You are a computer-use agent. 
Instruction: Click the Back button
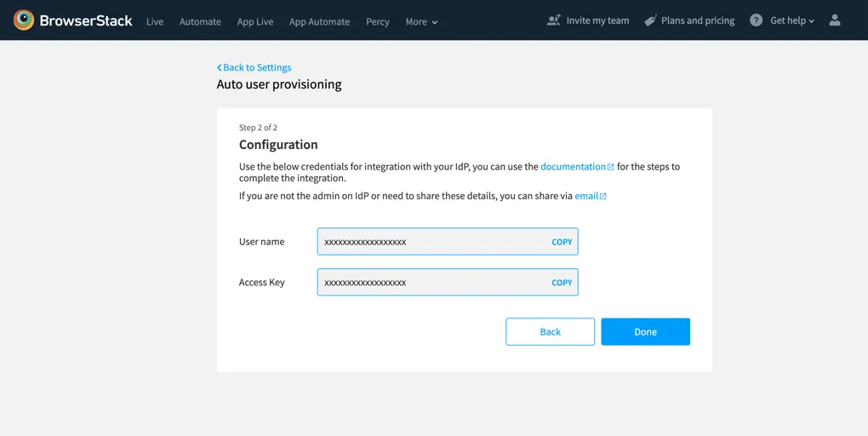point(550,332)
